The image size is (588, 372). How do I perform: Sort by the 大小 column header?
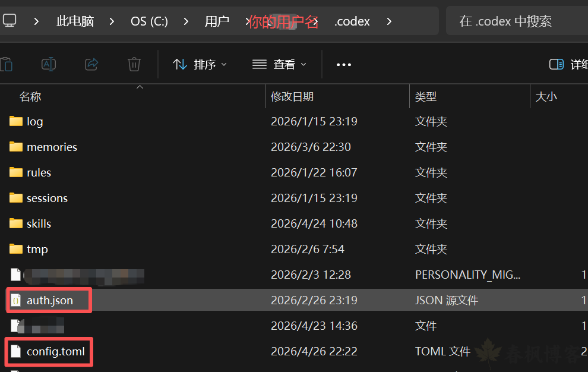pos(546,97)
